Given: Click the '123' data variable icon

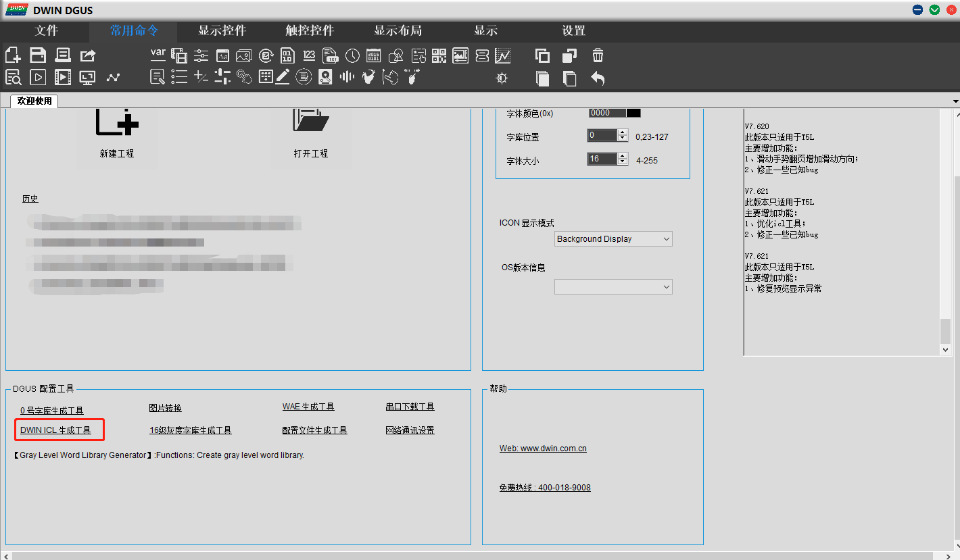Looking at the screenshot, I should pos(309,55).
